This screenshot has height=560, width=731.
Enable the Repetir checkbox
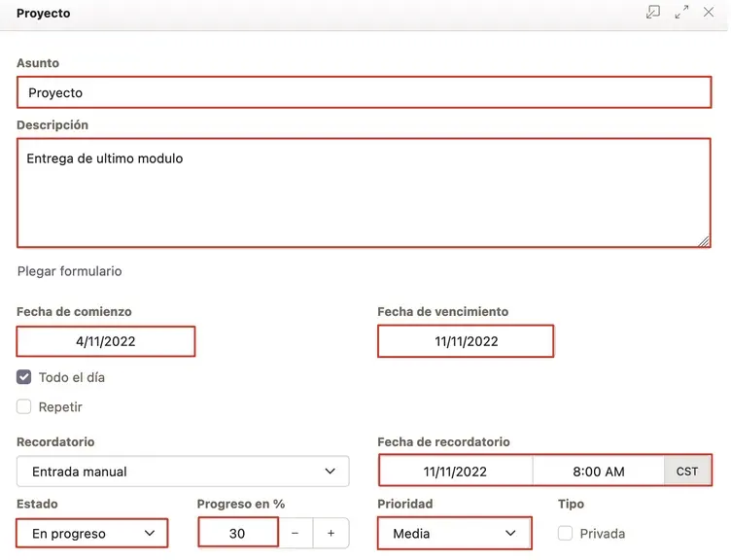[x=23, y=406]
